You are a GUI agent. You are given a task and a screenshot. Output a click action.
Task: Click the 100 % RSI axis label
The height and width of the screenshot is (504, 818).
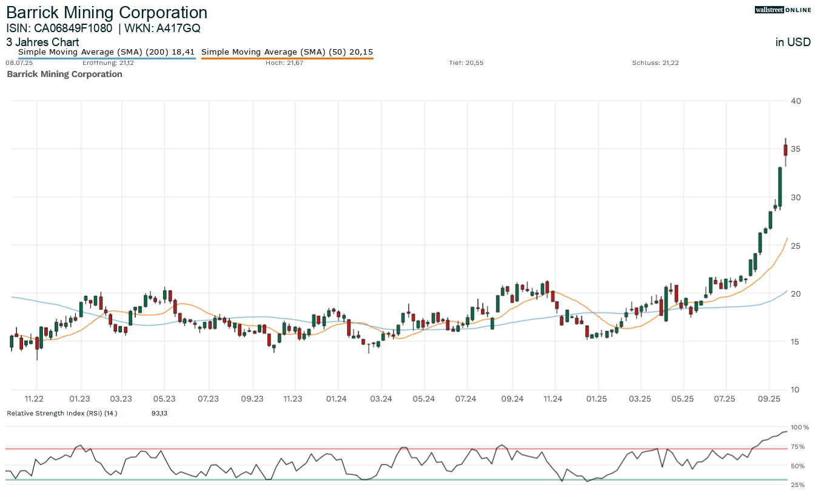coord(800,428)
